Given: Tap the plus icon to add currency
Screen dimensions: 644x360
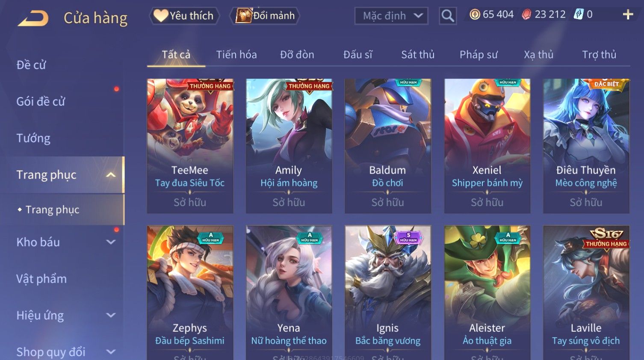Looking at the screenshot, I should click(628, 15).
